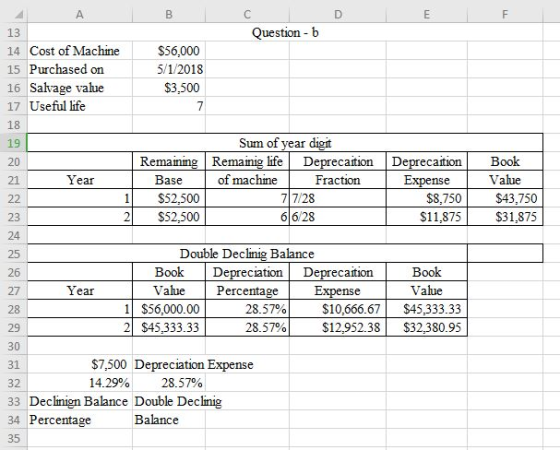The image size is (560, 450).
Task: Click the 'Double Declinig' label in row 33
Action: [178, 401]
